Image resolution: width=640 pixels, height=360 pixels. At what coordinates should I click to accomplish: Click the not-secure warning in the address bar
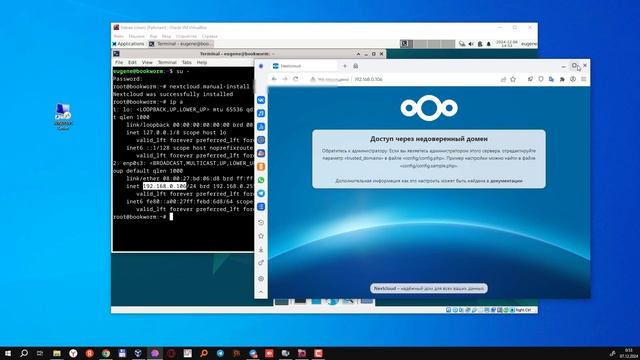tap(329, 79)
